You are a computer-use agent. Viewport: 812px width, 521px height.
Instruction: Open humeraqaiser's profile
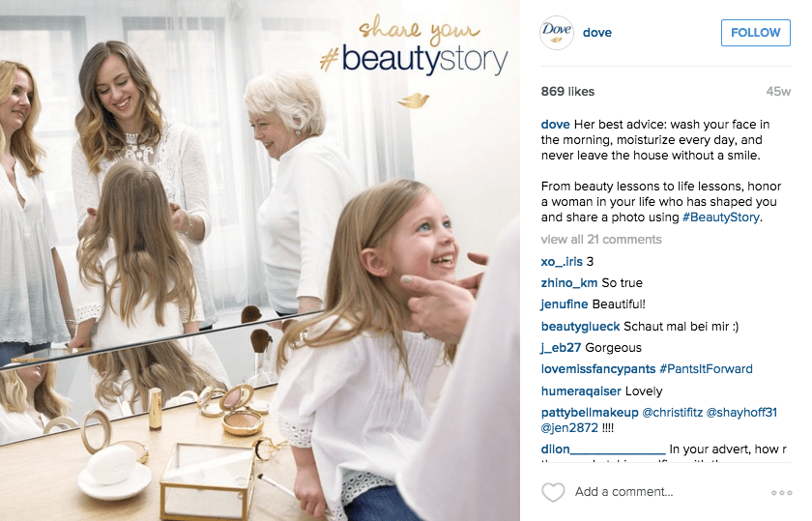click(x=581, y=391)
